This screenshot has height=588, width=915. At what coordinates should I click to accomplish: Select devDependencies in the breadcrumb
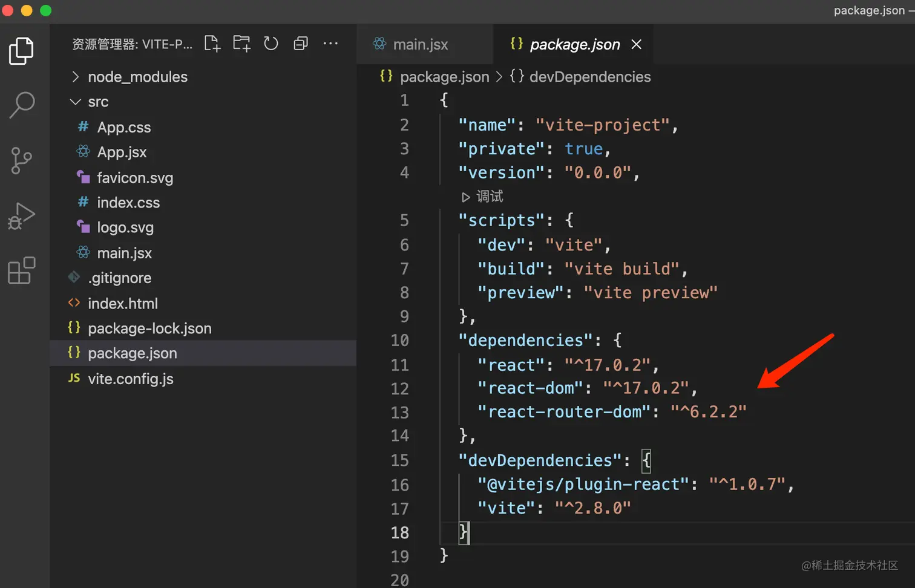coord(589,77)
